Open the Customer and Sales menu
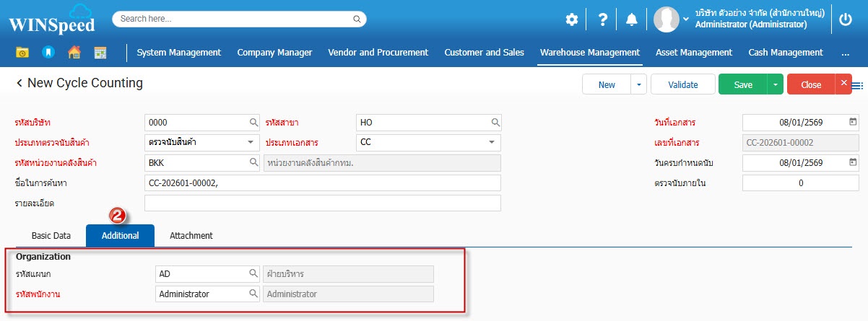 tap(484, 52)
